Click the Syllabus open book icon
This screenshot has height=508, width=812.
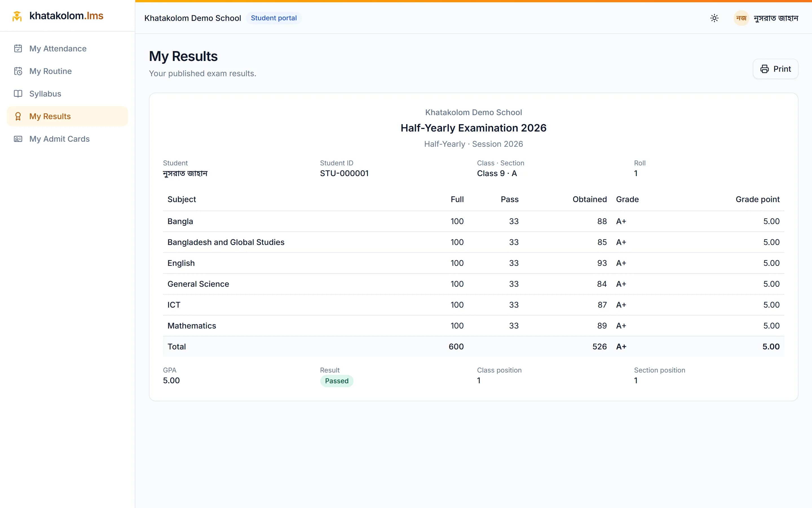click(x=18, y=93)
